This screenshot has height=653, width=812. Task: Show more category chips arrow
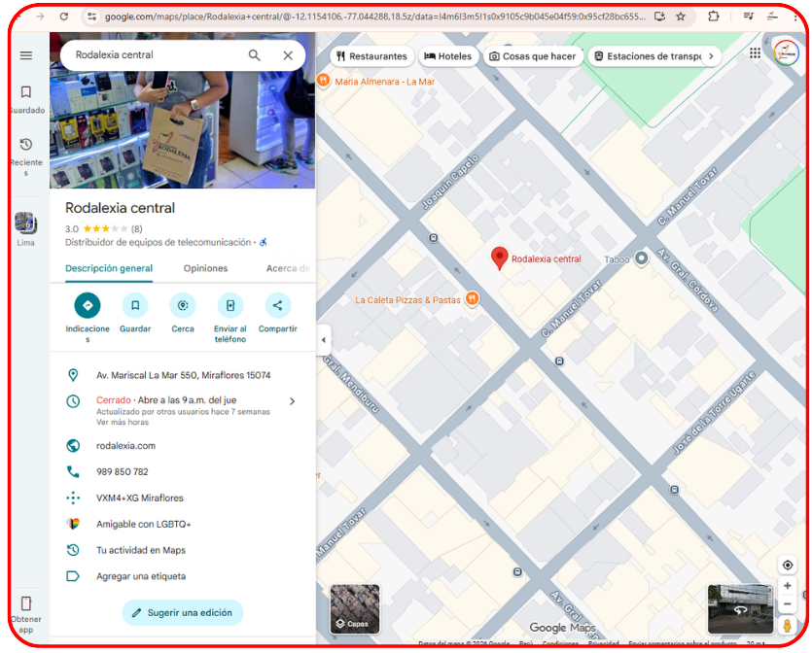[x=711, y=56]
